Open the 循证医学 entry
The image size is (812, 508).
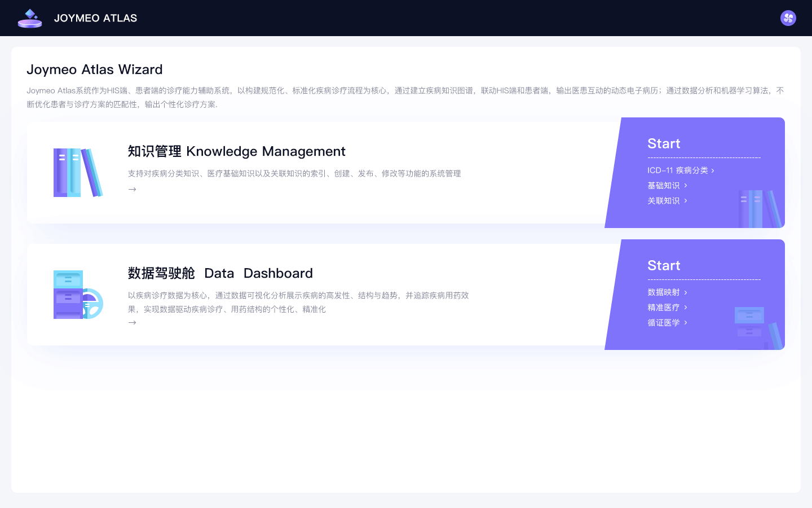click(664, 322)
